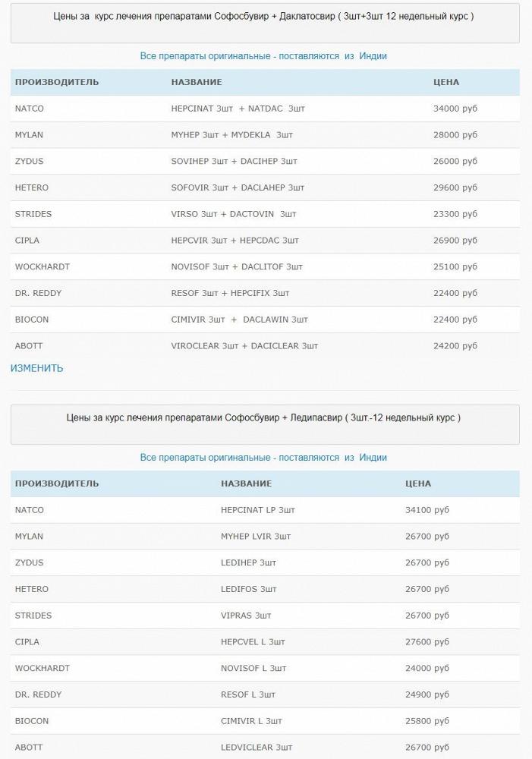Select the 27600 руб price

(427, 642)
